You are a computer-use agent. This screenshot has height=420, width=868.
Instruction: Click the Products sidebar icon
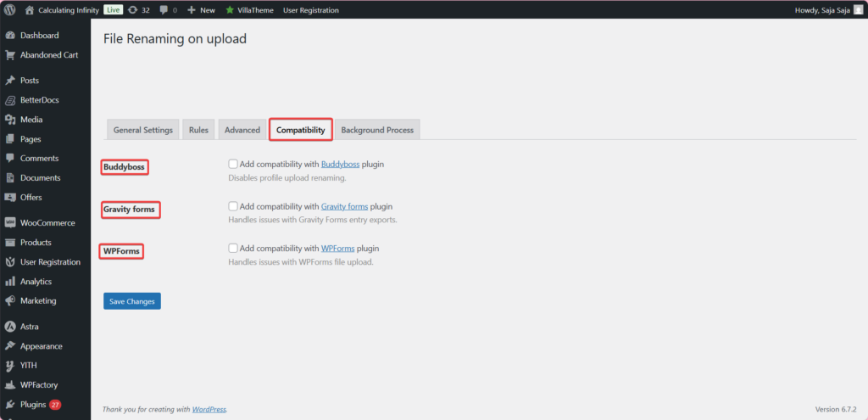point(10,242)
